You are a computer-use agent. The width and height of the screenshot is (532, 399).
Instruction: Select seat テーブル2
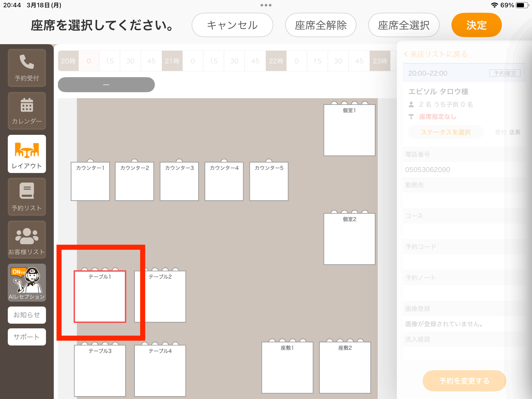point(160,296)
